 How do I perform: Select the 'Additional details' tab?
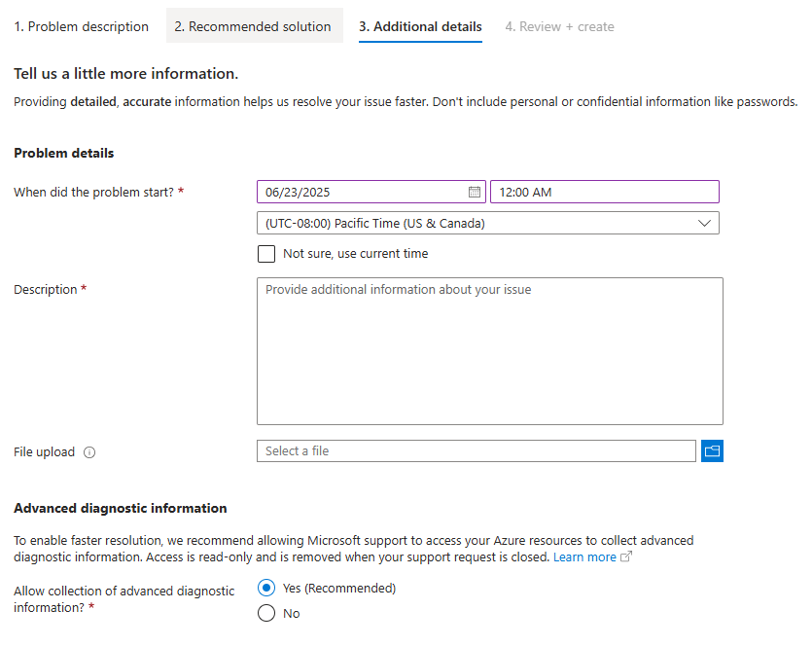point(420,27)
